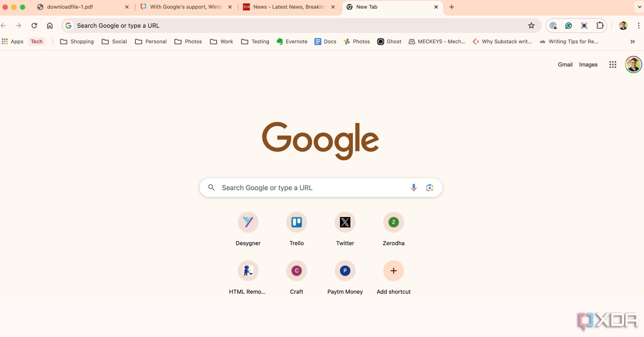
Task: Click the voice search microphone icon
Action: tap(414, 187)
